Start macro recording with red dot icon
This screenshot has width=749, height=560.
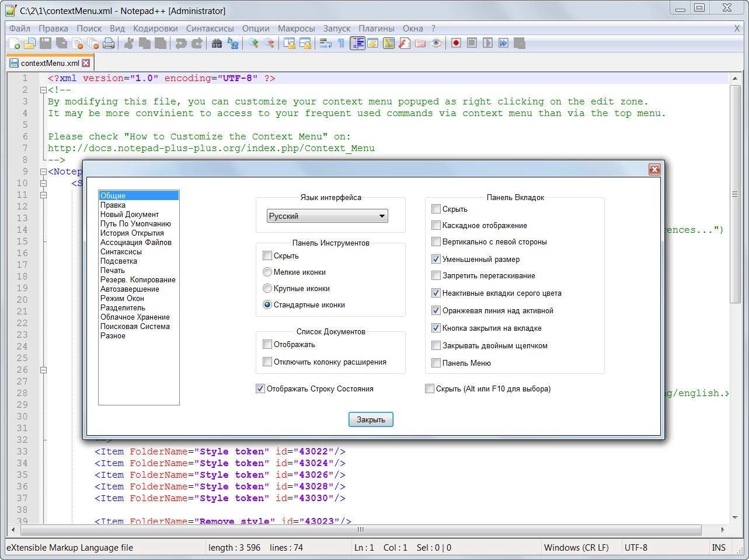pos(456,43)
